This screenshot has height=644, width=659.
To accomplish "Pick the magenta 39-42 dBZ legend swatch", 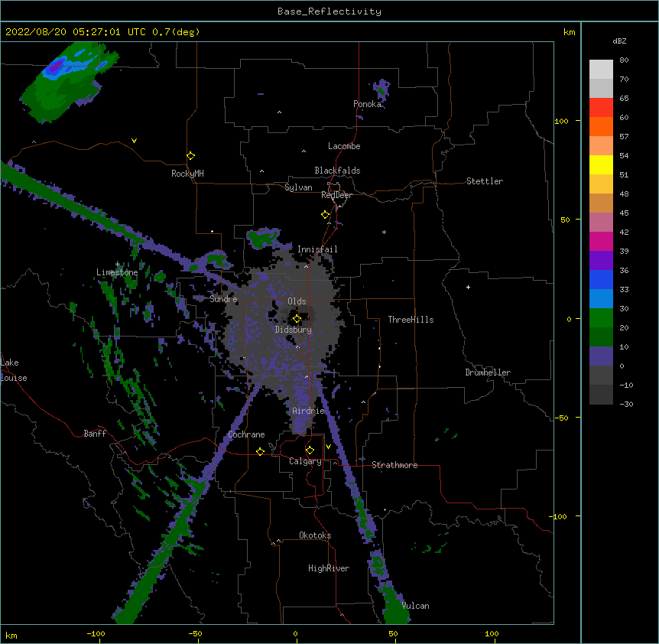I will (601, 241).
